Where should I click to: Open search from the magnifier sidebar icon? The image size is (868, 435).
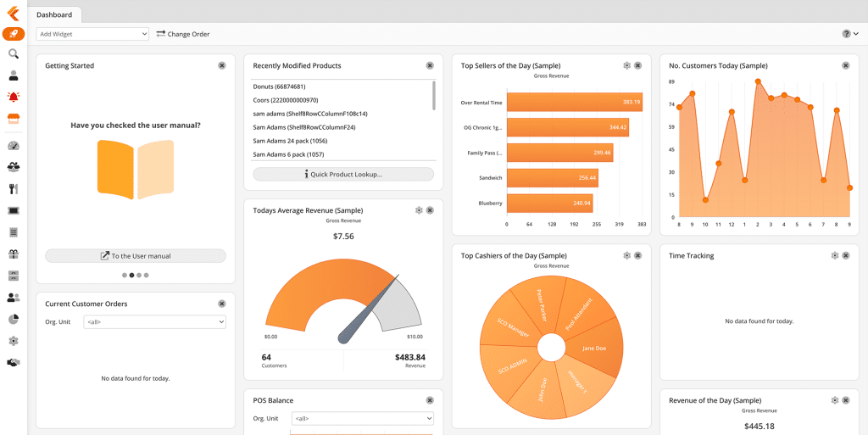coord(14,54)
